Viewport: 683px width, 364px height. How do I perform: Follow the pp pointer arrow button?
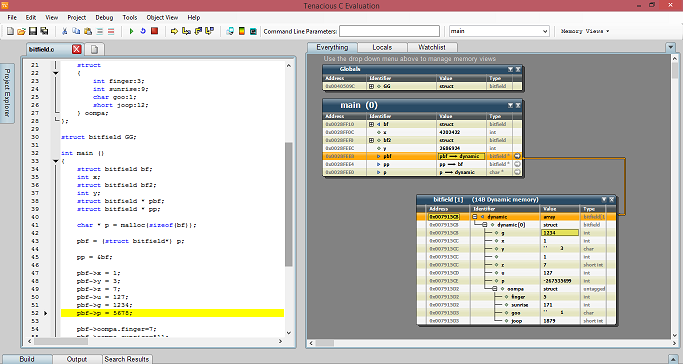[x=517, y=164]
